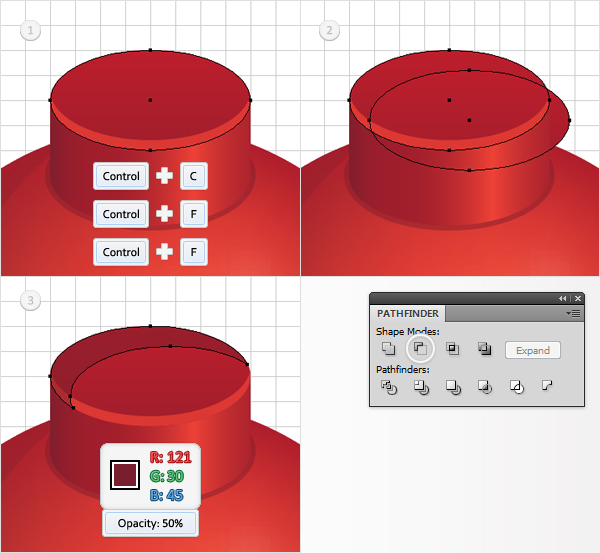Image resolution: width=600 pixels, height=553 pixels.
Task: Click the Crop pathfinder icon
Action: coord(485,387)
